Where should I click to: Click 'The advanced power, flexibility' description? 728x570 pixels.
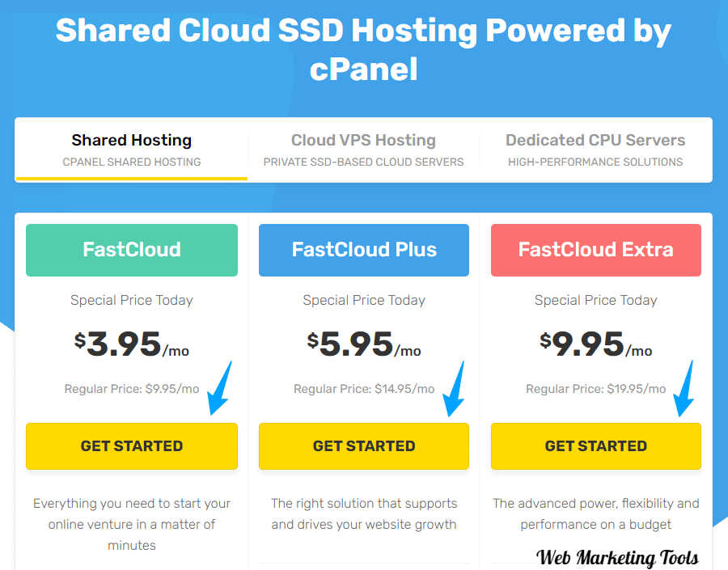click(x=596, y=514)
